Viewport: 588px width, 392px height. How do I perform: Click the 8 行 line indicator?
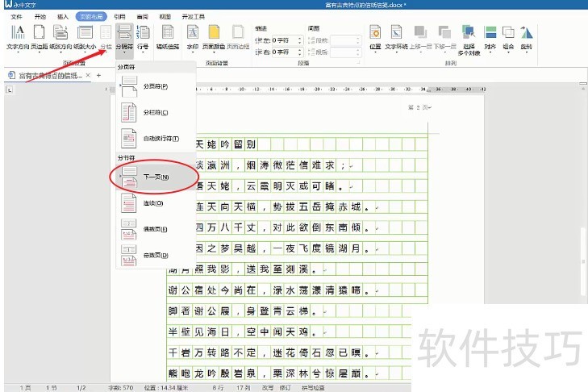(218, 387)
